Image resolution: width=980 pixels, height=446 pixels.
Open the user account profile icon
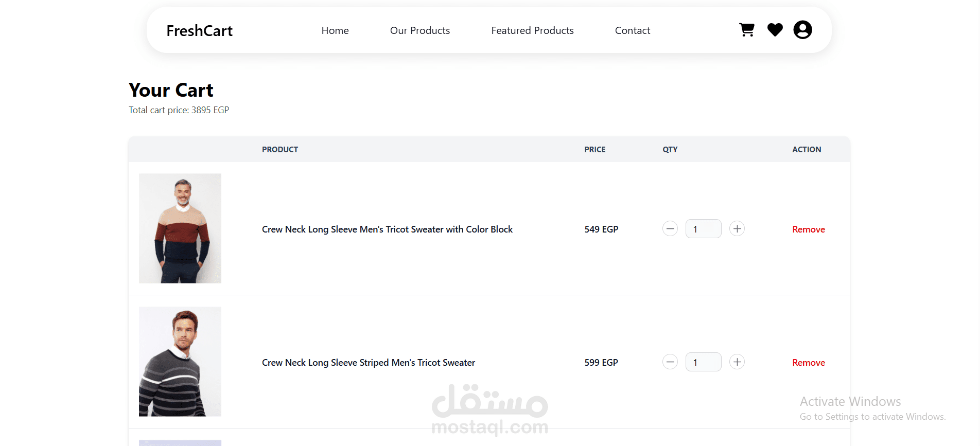coord(802,30)
